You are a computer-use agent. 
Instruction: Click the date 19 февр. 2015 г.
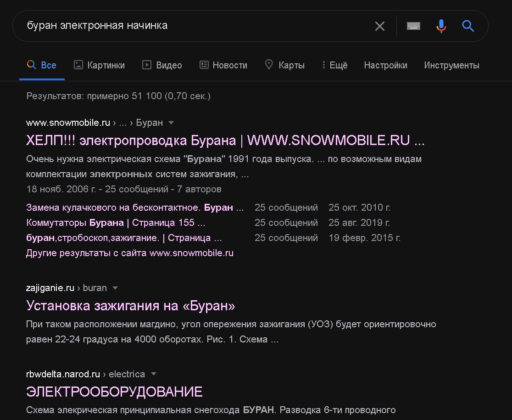(364, 237)
